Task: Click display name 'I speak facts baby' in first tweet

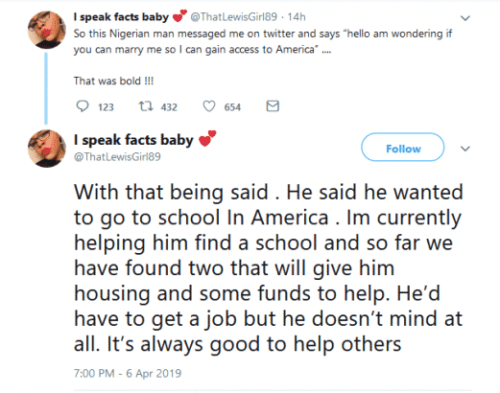Action: tap(121, 17)
